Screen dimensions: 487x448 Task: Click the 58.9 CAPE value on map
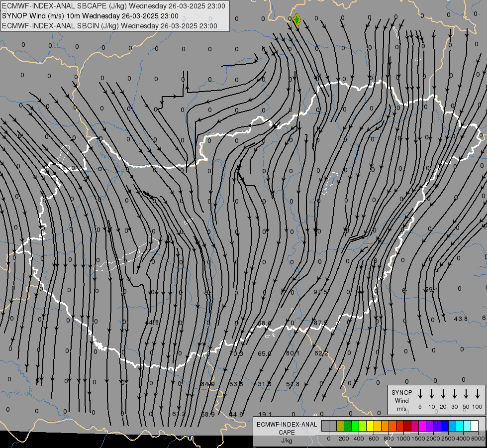click(x=208, y=415)
